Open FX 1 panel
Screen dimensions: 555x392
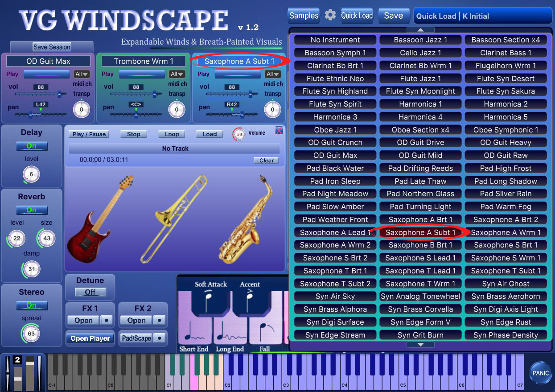tap(83, 320)
